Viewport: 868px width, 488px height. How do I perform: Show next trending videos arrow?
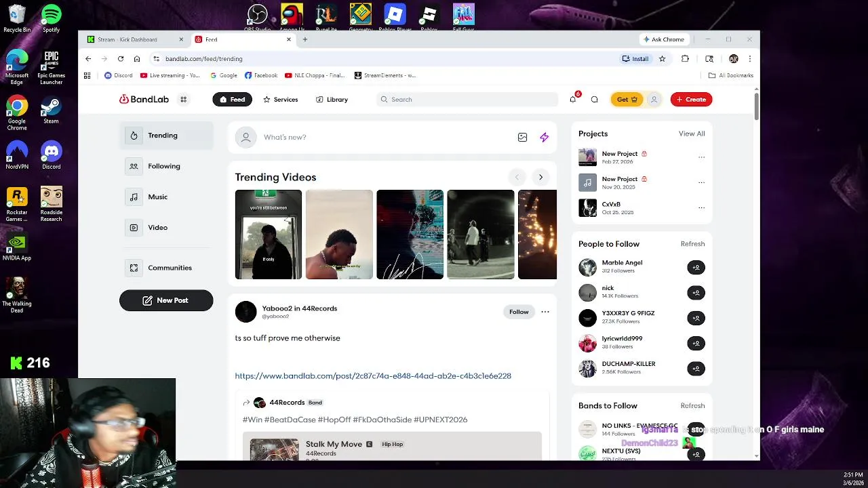click(x=540, y=177)
